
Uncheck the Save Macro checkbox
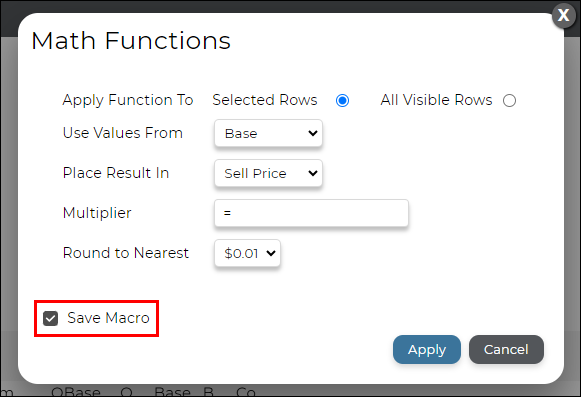[x=50, y=318]
